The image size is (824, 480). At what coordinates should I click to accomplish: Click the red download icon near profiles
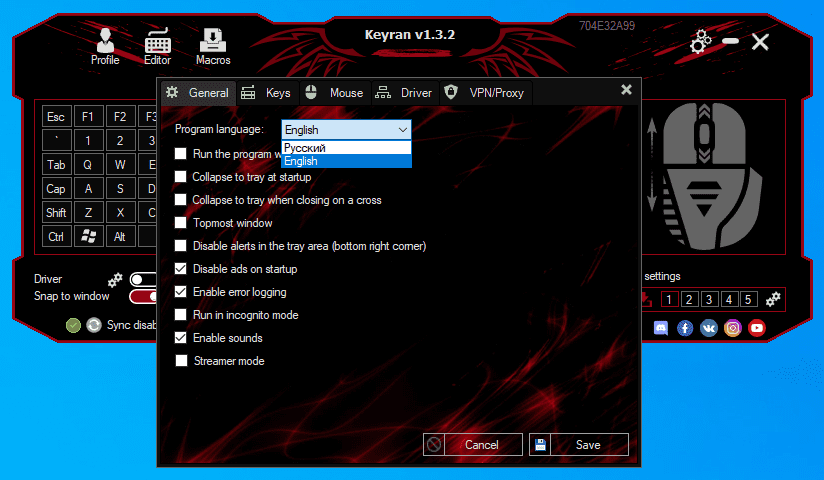(x=646, y=299)
